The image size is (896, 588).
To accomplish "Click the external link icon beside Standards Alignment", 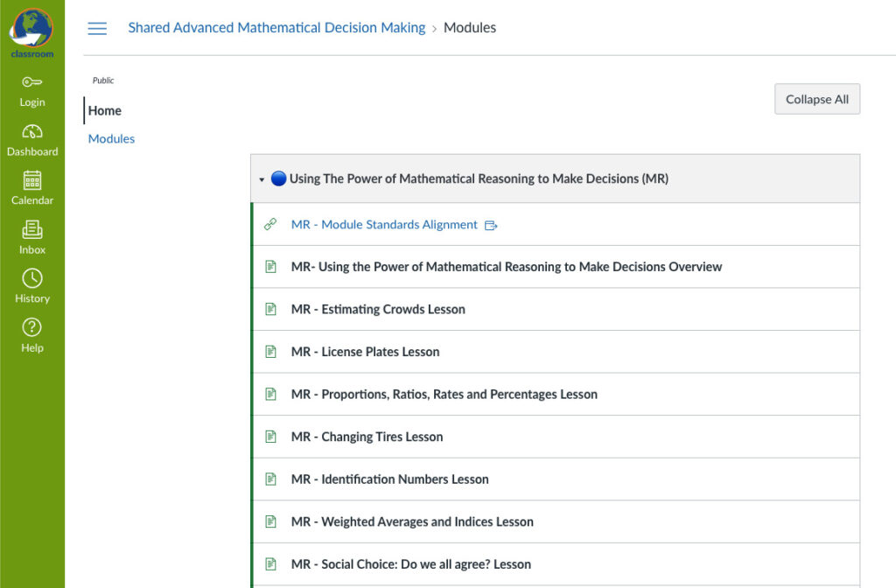I will tap(491, 226).
